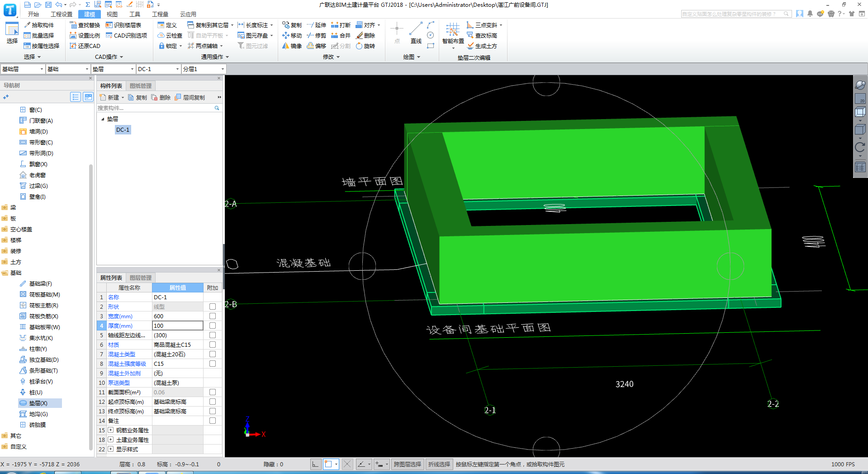Open the 工程量 ribbon tab
This screenshot has height=474, width=868.
[160, 14]
